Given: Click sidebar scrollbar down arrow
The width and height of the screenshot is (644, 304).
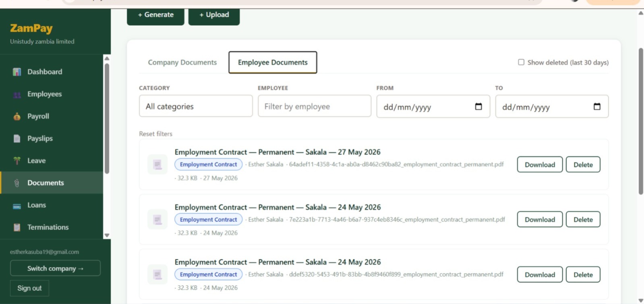Looking at the screenshot, I should coord(107,235).
